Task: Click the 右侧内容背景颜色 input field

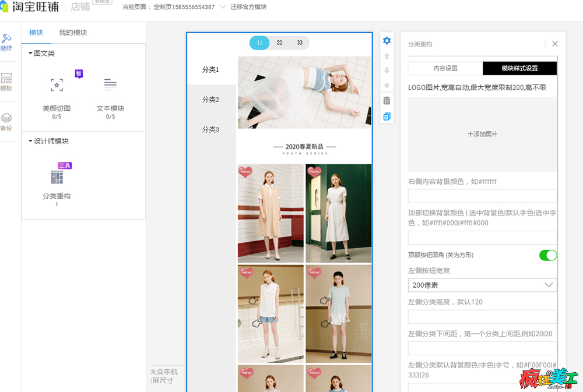Action: (x=482, y=196)
